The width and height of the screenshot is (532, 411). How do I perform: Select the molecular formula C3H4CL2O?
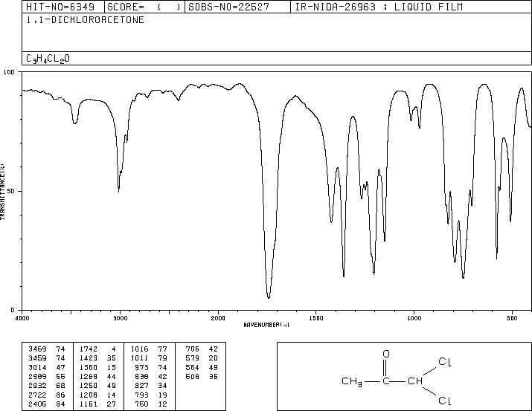[48, 59]
